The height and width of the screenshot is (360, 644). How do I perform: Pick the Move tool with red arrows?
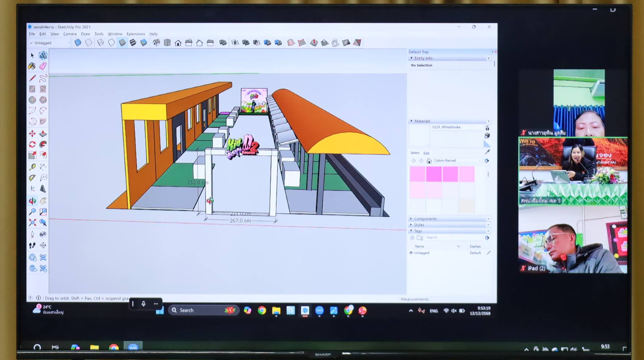32,134
